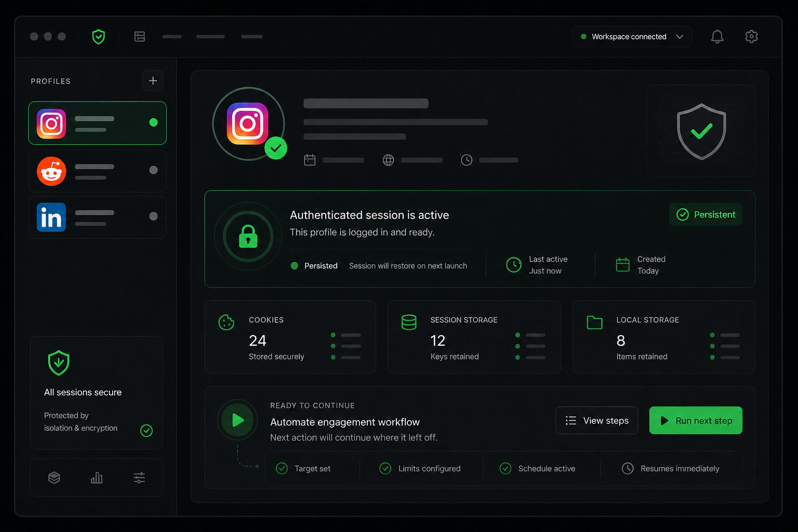Click the "Resumes immediately" label
This screenshot has height=532, width=798.
click(x=680, y=469)
